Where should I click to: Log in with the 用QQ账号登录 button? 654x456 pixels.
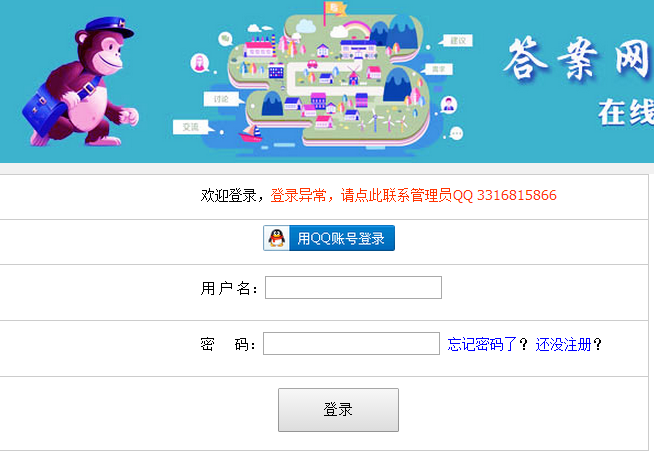click(x=329, y=238)
